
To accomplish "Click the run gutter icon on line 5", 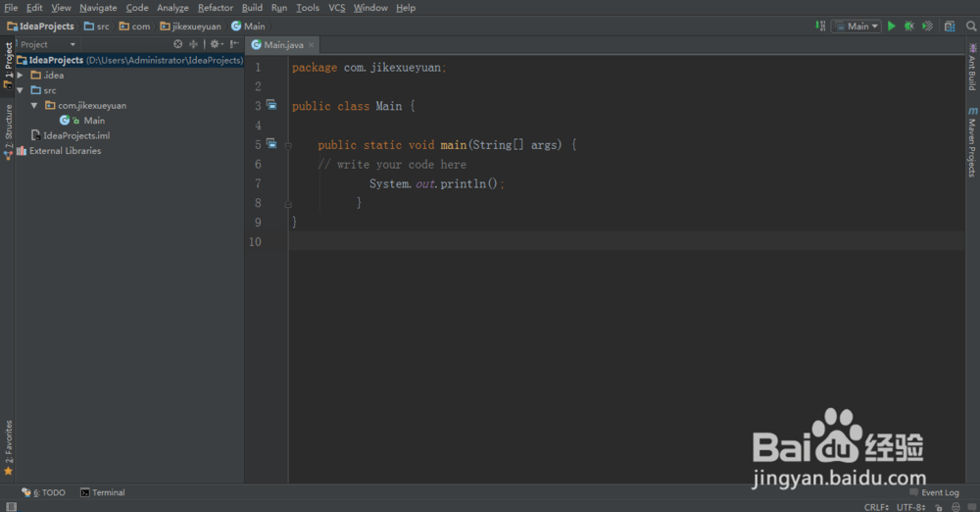I will coord(271,143).
